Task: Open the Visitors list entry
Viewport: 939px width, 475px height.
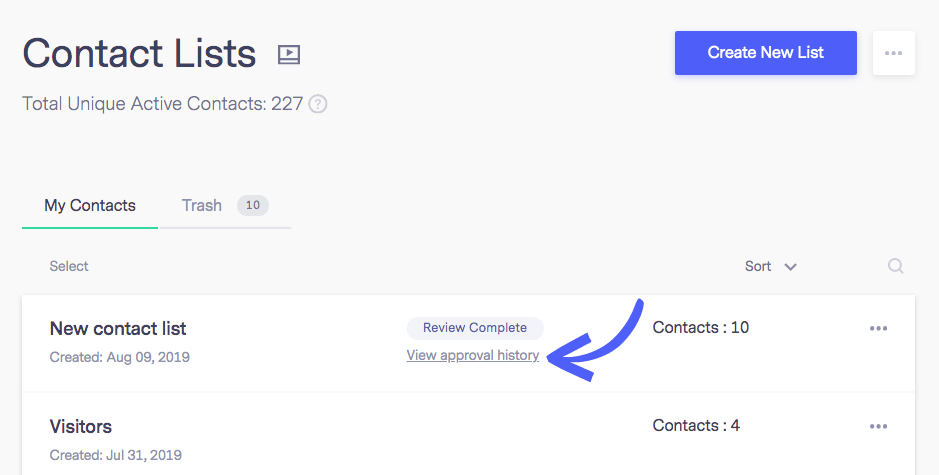Action: tap(81, 426)
